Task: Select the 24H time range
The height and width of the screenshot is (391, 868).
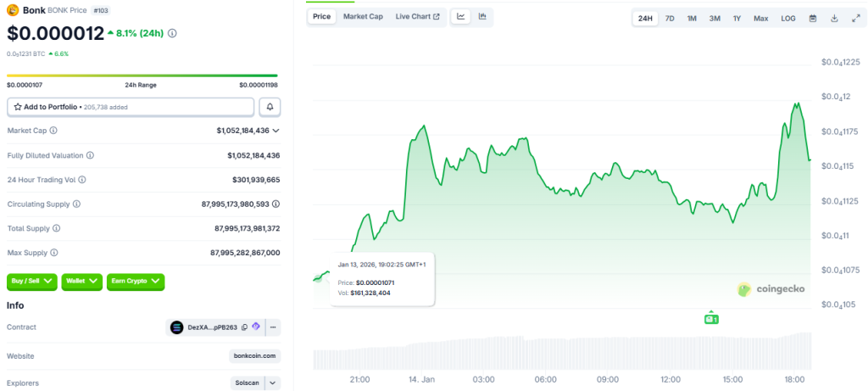Action: click(x=645, y=18)
